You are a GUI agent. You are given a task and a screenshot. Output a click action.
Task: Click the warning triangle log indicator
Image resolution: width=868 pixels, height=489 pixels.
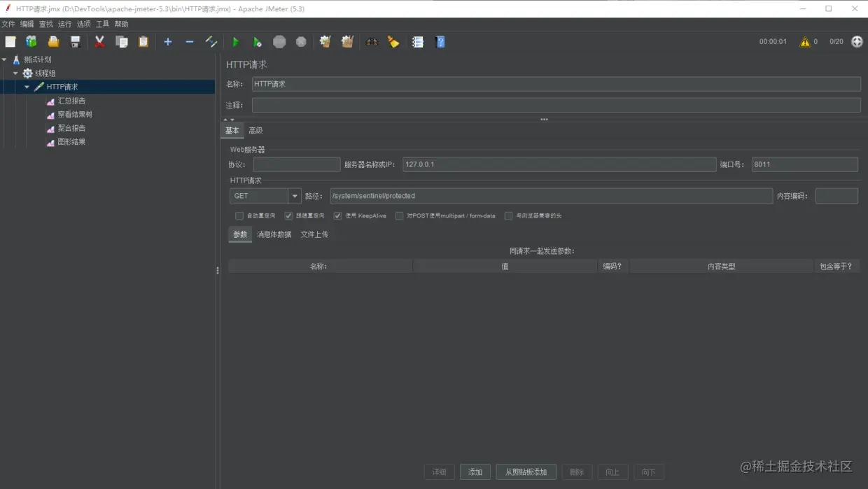point(805,42)
